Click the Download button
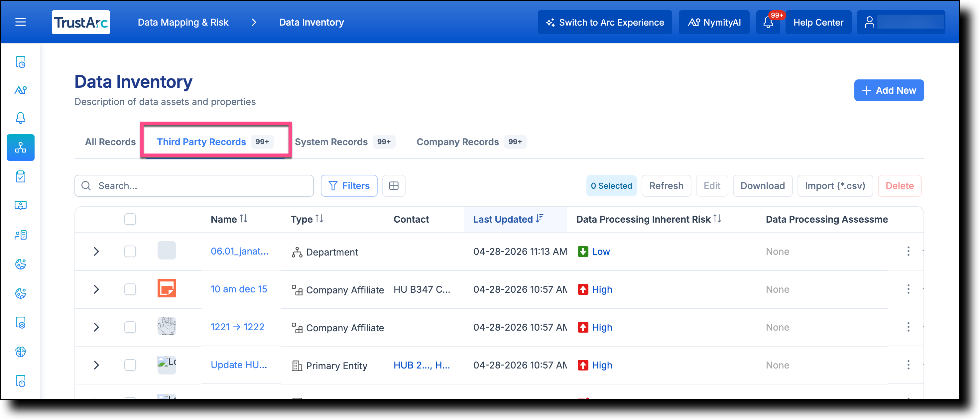980x420 pixels. [762, 186]
